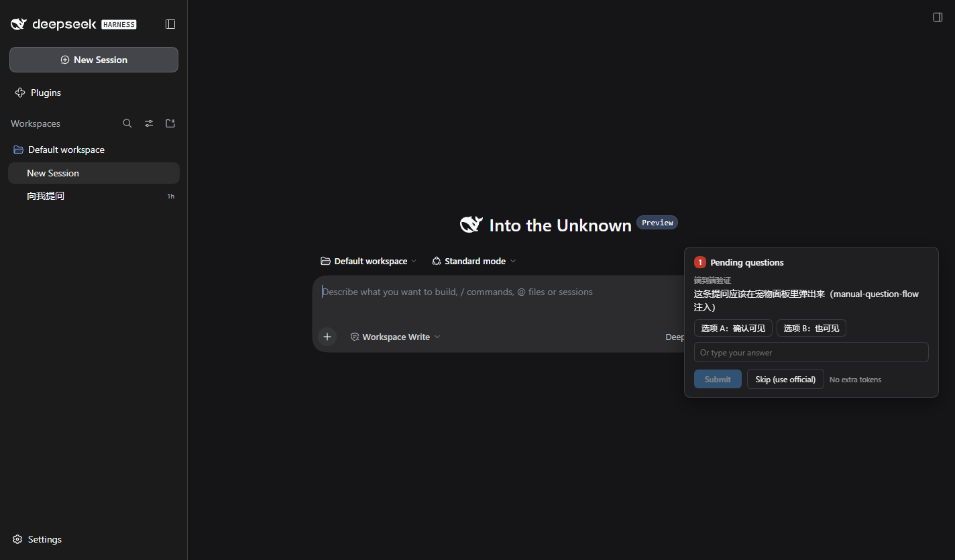Image resolution: width=955 pixels, height=560 pixels.
Task: Expand the Workspace Write permission dropdown
Action: pos(396,337)
